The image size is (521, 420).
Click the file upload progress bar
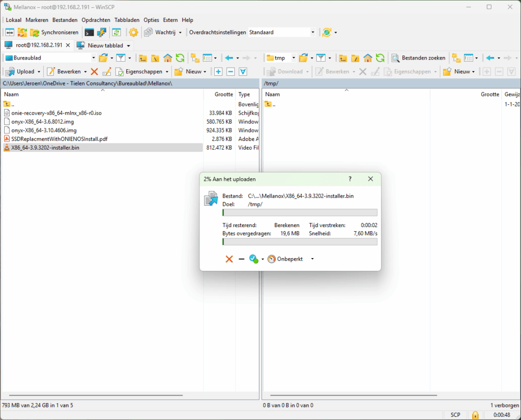[300, 212]
